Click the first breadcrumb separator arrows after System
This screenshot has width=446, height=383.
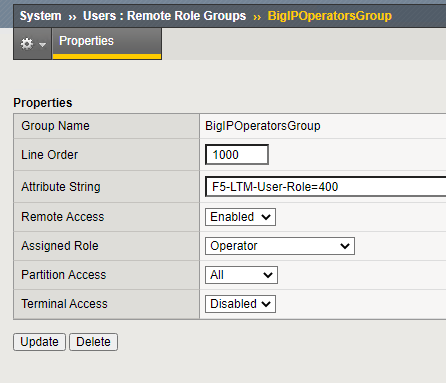point(72,17)
